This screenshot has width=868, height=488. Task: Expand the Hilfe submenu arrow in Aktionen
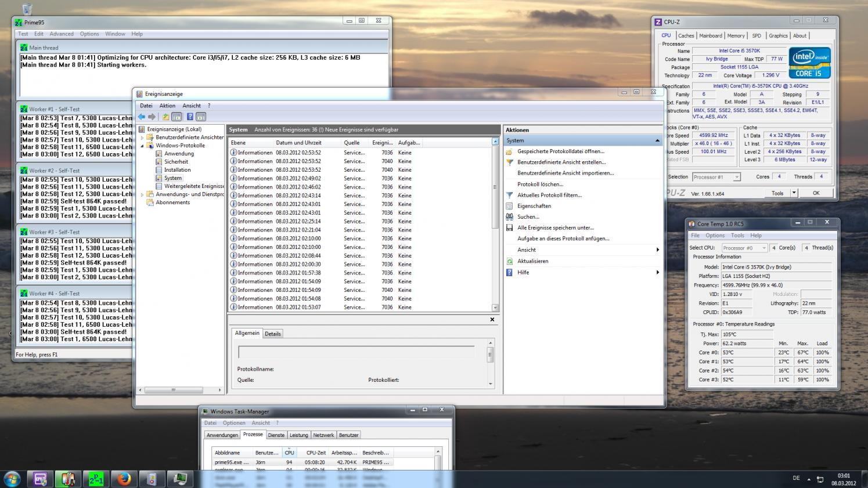pyautogui.click(x=657, y=272)
